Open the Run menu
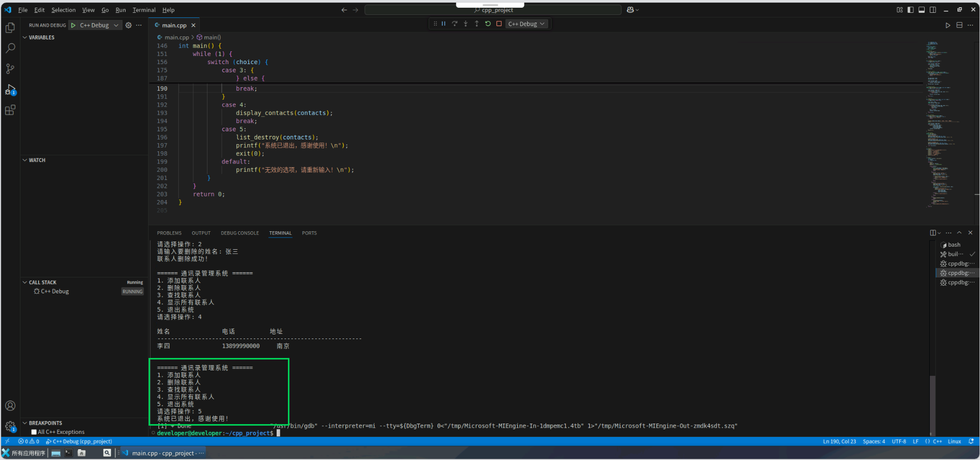Screen dimensions: 980x460 120,10
